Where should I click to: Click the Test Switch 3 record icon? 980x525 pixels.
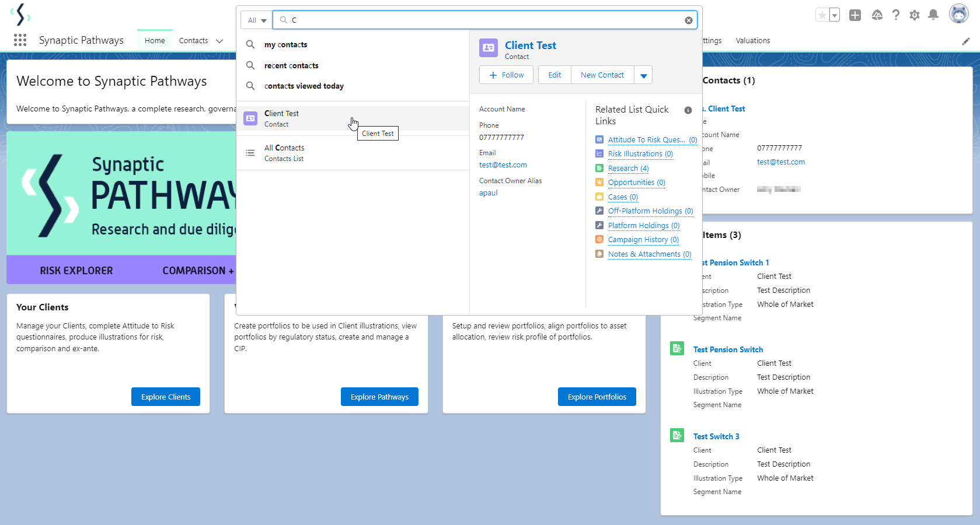[x=677, y=435]
